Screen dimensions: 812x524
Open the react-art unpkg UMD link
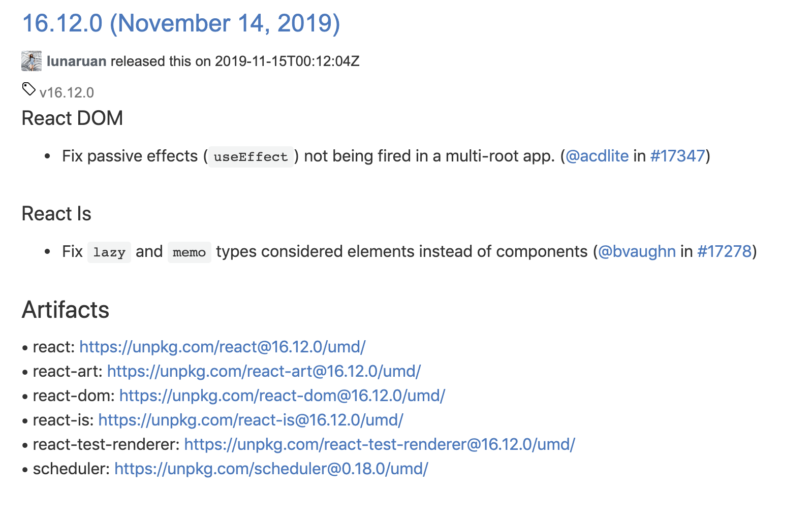click(264, 371)
